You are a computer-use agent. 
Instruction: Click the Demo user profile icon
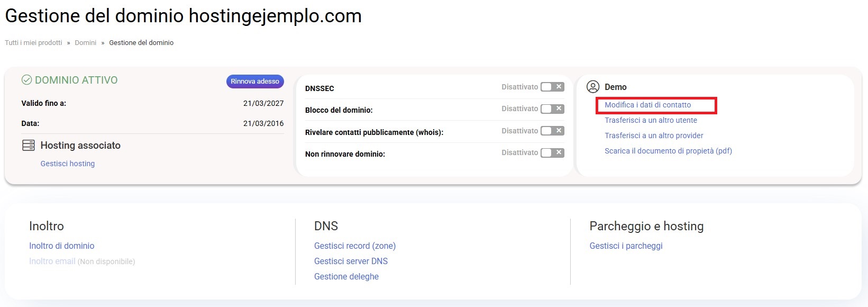pos(593,87)
